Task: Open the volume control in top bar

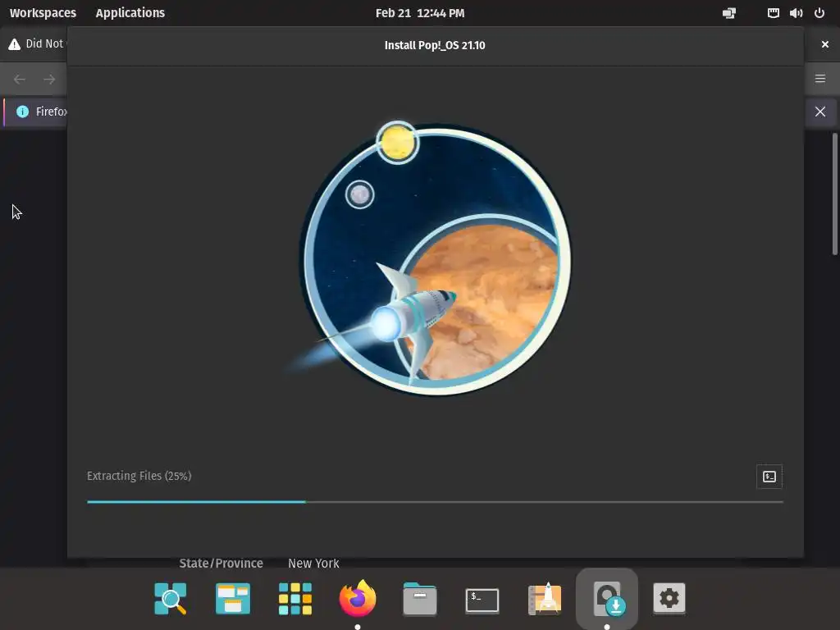Action: coord(796,13)
